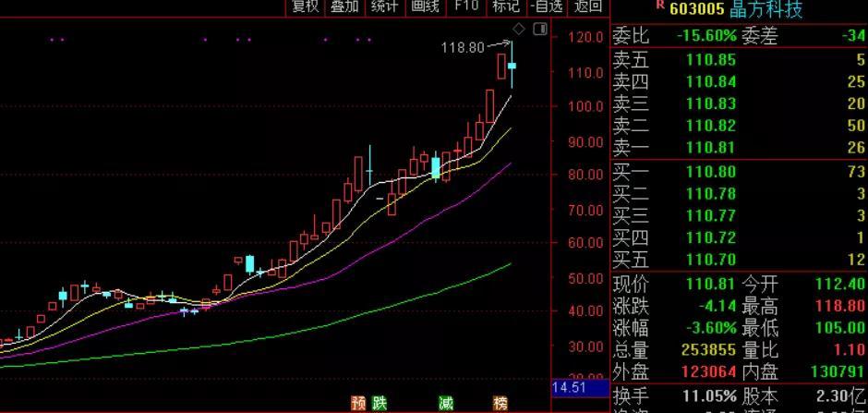868x413 pixels.
Task: Click stock code 603005
Action: click(x=697, y=8)
